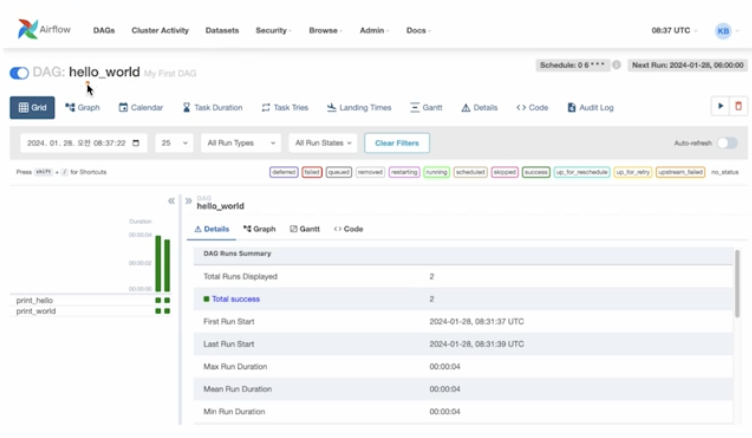Click the Next Run badge
Viewport: 752px width, 438px height.
pos(687,65)
